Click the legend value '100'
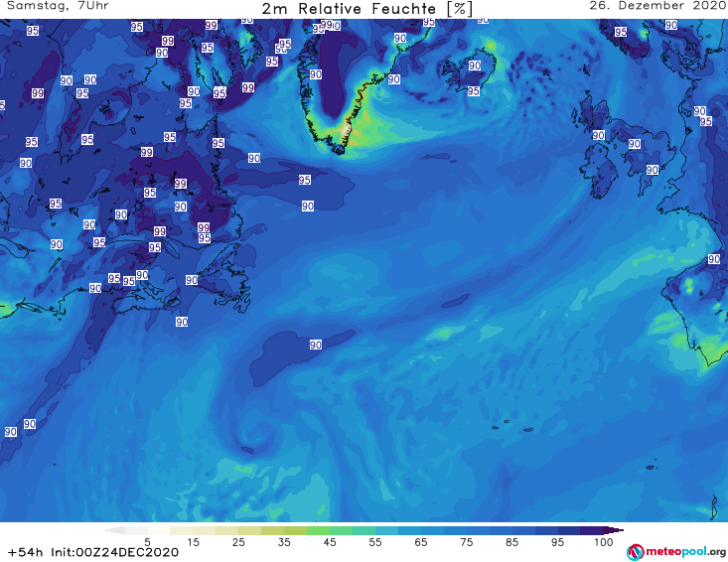Viewport: 728px width, 562px height. (x=604, y=542)
